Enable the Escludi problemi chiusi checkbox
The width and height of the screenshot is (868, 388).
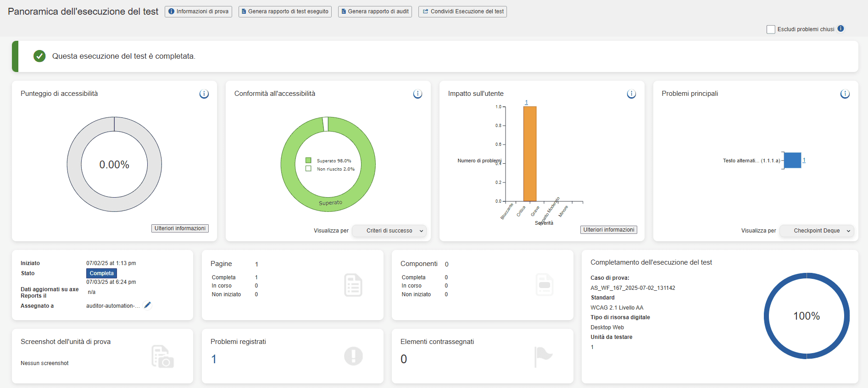(771, 29)
